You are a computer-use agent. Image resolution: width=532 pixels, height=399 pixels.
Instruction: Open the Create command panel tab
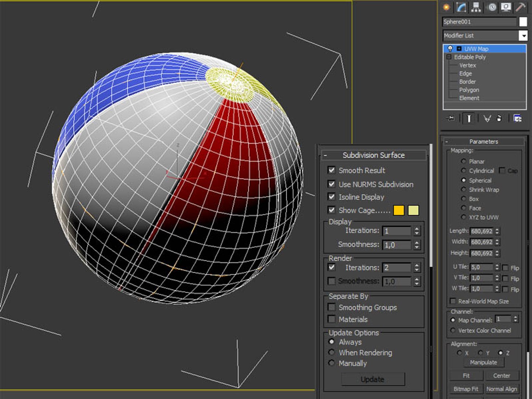(447, 7)
